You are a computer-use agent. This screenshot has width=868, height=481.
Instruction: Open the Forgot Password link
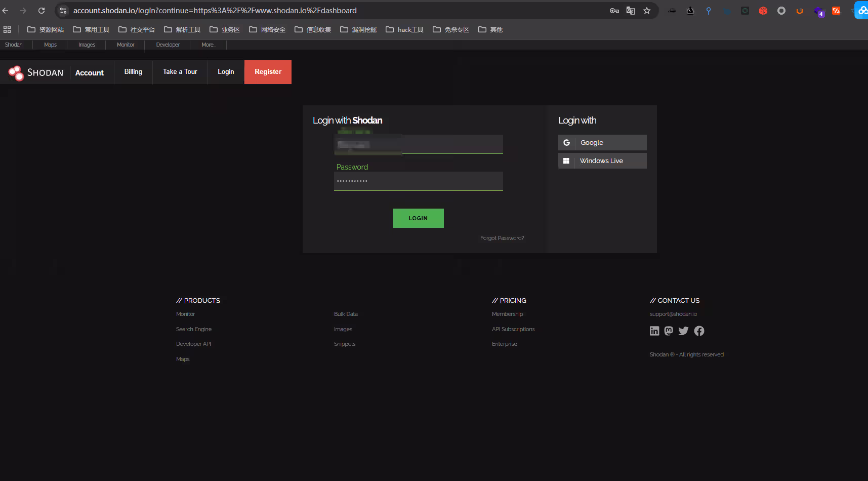coord(502,237)
